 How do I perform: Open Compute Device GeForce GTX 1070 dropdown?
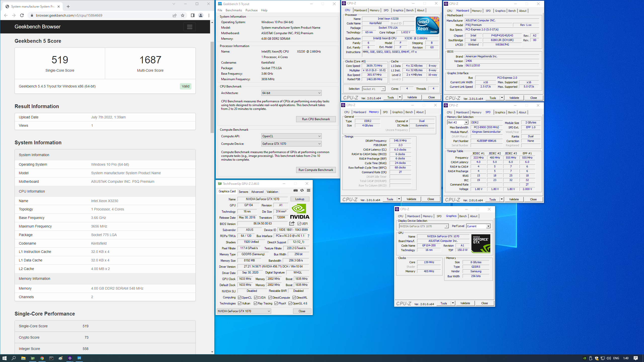[x=291, y=144]
